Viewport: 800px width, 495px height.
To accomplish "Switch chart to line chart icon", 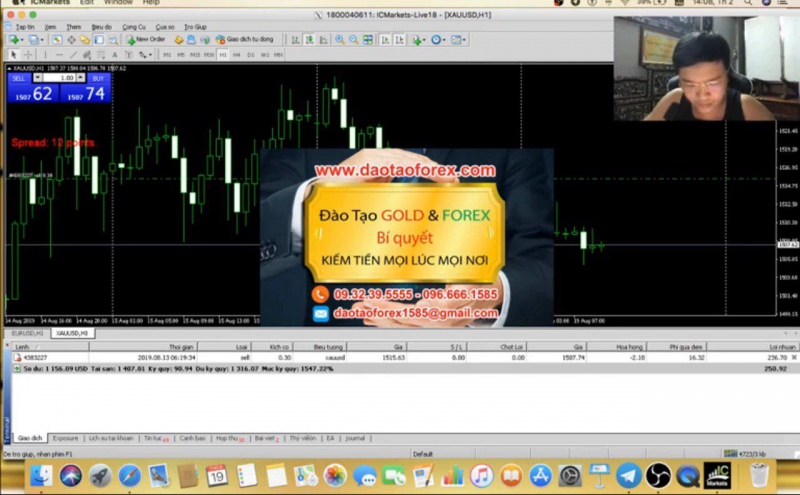I will coord(323,39).
